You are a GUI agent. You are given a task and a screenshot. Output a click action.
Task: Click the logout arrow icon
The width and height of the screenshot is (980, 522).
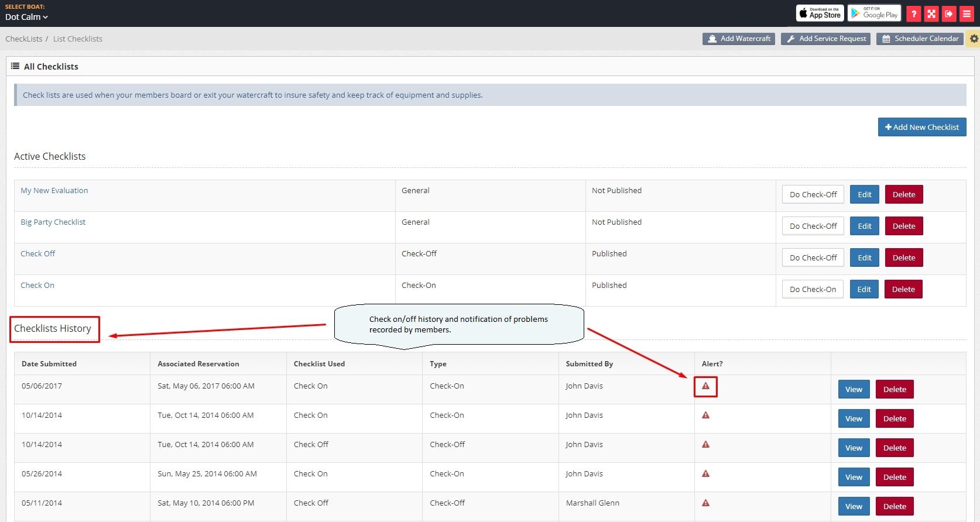(949, 14)
